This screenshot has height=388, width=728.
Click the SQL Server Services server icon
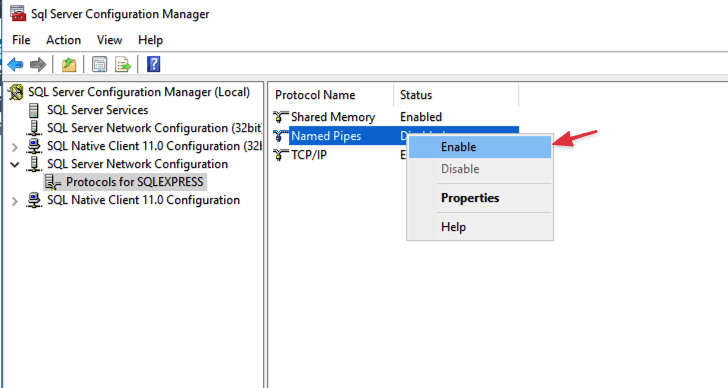coord(34,110)
